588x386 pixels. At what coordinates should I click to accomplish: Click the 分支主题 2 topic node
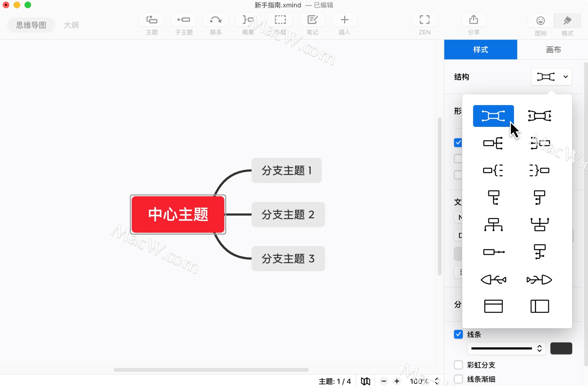tap(288, 214)
